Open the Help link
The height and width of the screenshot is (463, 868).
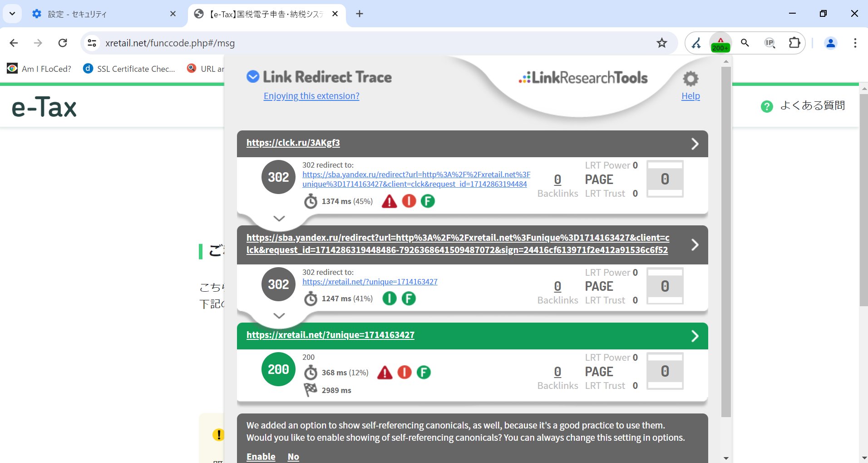click(690, 96)
